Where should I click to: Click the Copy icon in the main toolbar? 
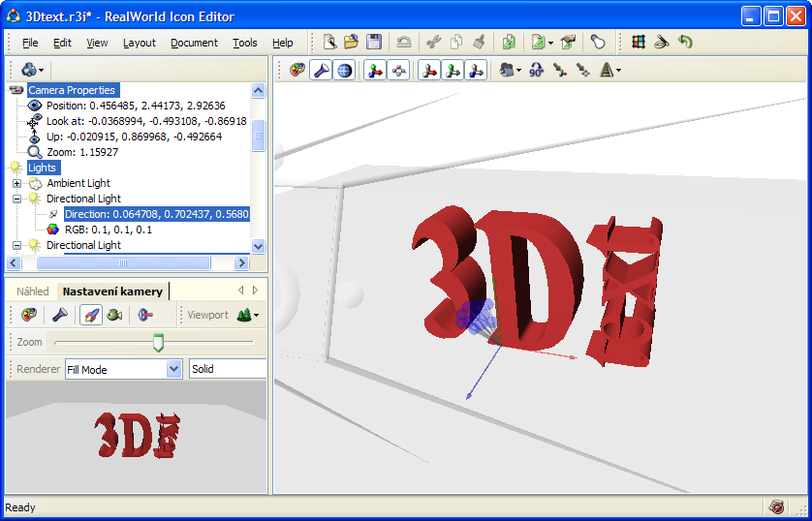click(455, 42)
